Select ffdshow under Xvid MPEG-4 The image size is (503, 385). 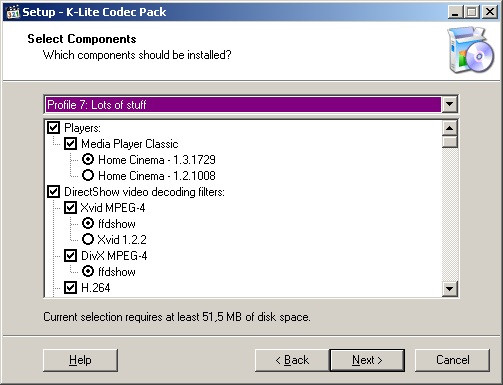[88, 223]
